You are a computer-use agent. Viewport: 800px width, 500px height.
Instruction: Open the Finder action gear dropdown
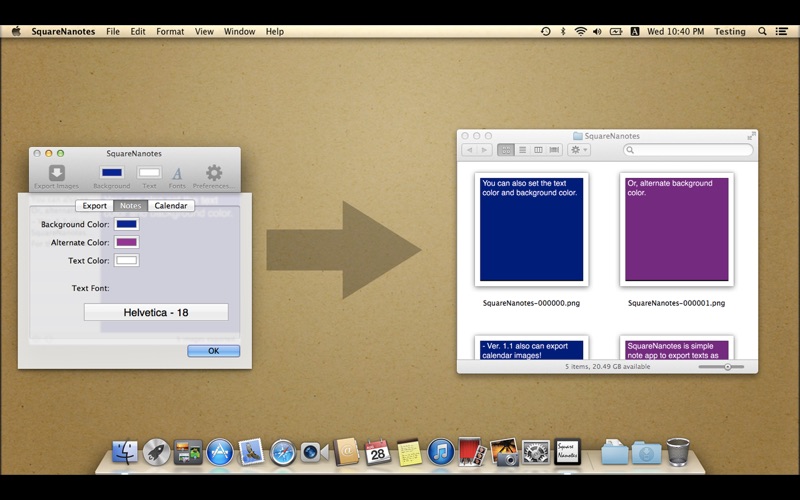pos(579,150)
